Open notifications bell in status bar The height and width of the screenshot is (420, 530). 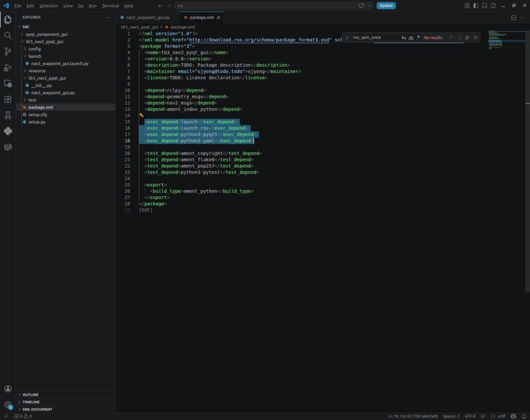click(x=524, y=416)
